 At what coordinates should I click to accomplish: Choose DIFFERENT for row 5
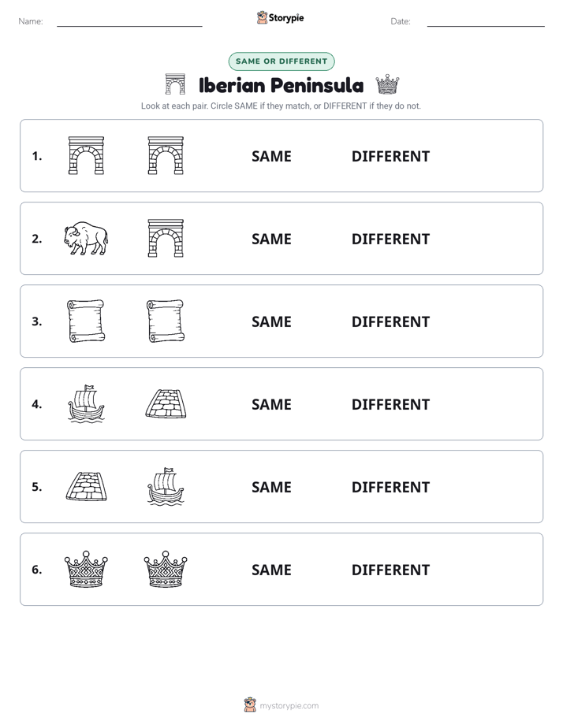click(390, 487)
